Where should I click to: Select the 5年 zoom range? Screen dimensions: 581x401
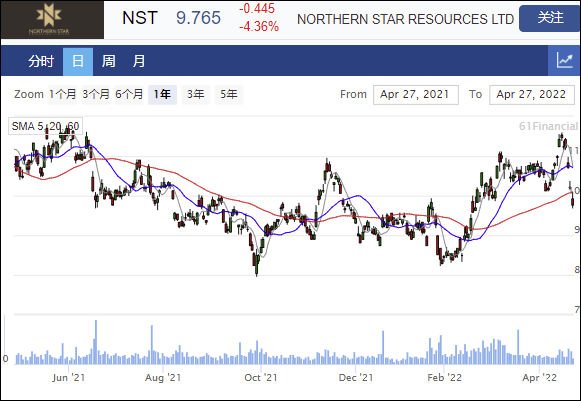click(229, 94)
